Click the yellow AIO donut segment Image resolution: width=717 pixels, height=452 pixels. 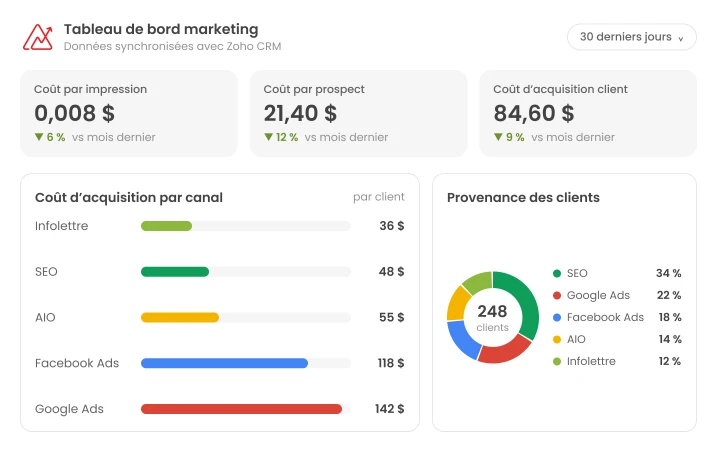(x=458, y=304)
